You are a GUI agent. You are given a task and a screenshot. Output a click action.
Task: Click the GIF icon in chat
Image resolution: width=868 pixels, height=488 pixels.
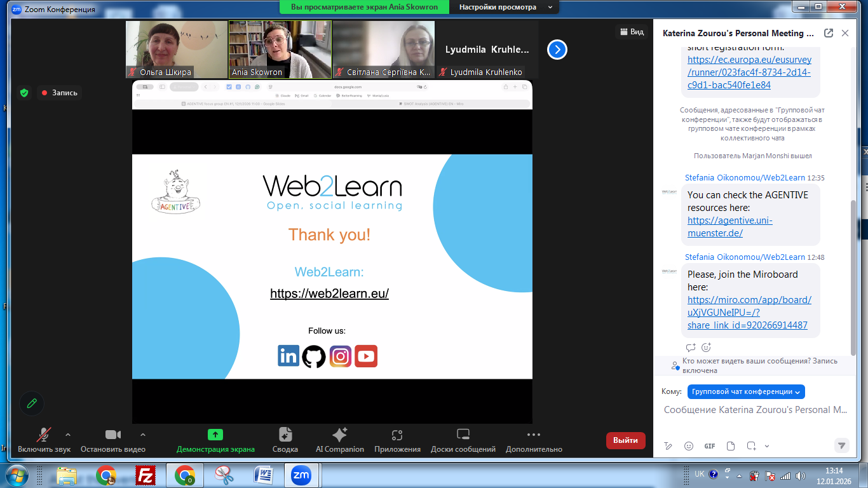pyautogui.click(x=710, y=446)
